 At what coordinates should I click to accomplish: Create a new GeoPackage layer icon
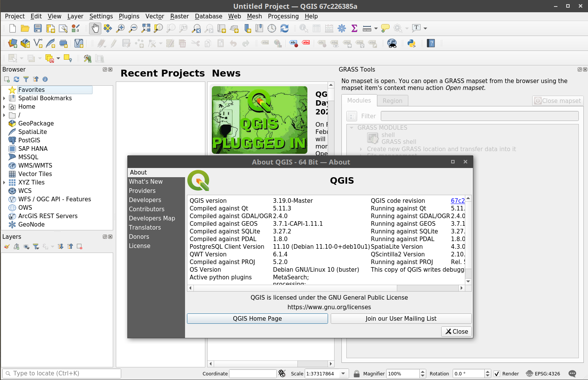[25, 43]
